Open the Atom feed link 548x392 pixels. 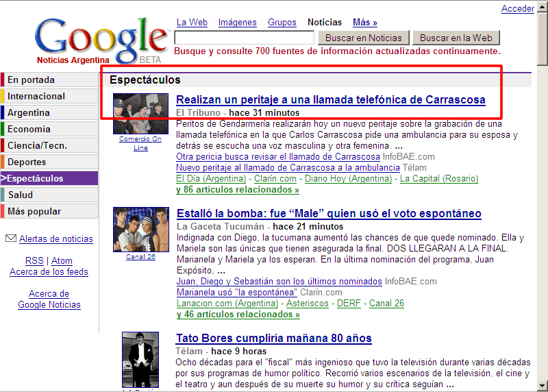[62, 261]
